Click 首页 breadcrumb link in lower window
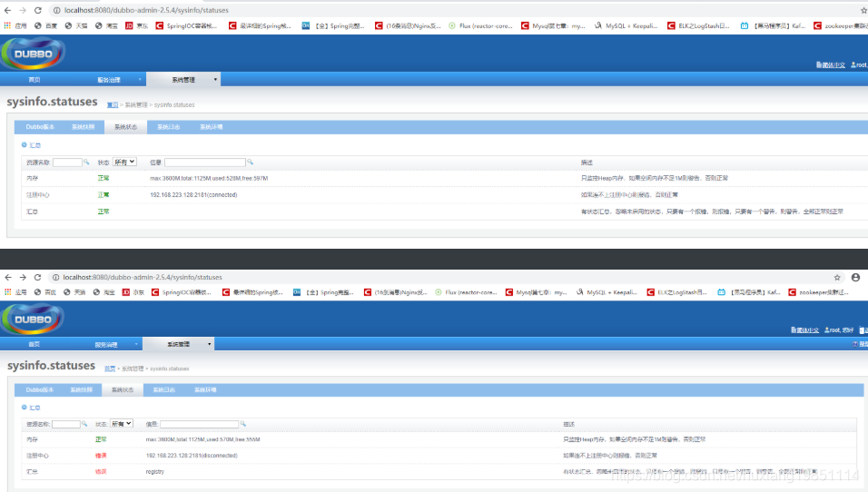868x492 pixels. pos(110,369)
